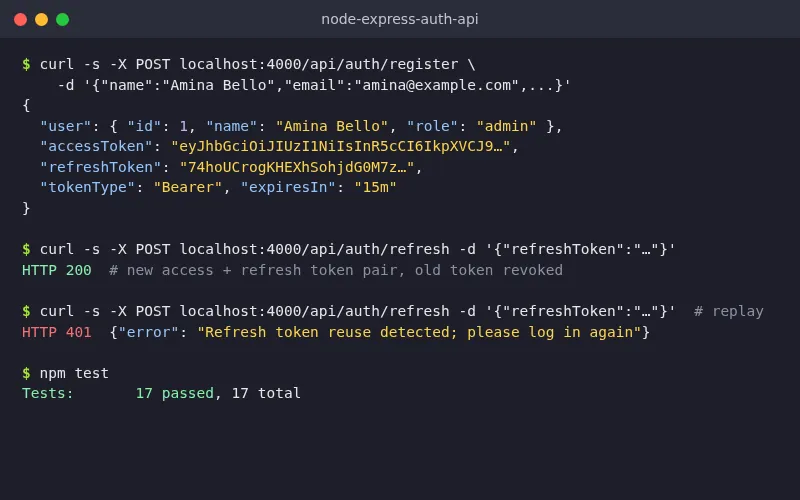
Task: Click the "Tests:" label
Action: coord(48,393)
